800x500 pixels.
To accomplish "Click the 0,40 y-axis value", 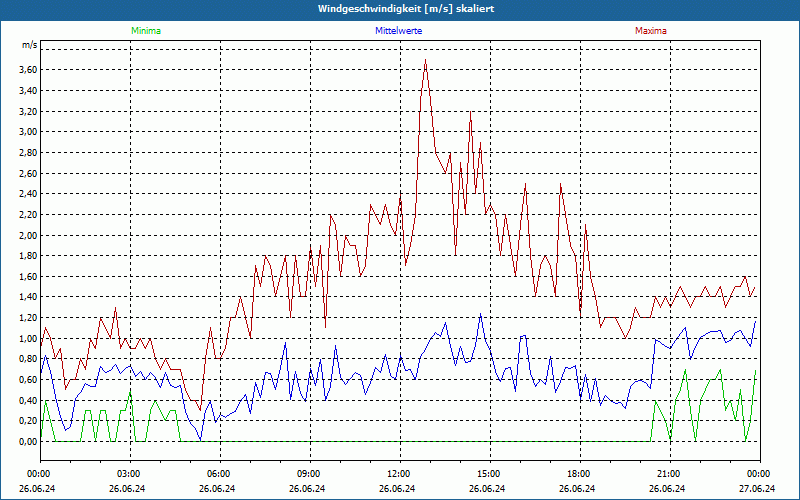I will pyautogui.click(x=29, y=401).
